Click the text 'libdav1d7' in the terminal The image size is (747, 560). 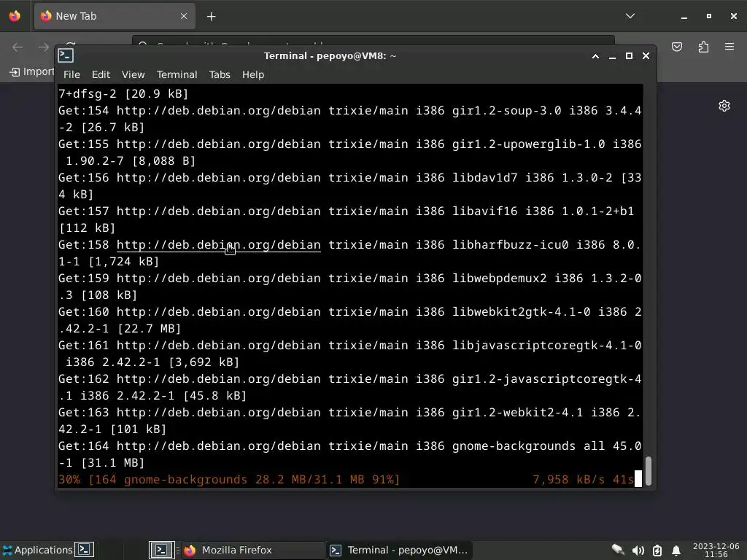tap(484, 178)
